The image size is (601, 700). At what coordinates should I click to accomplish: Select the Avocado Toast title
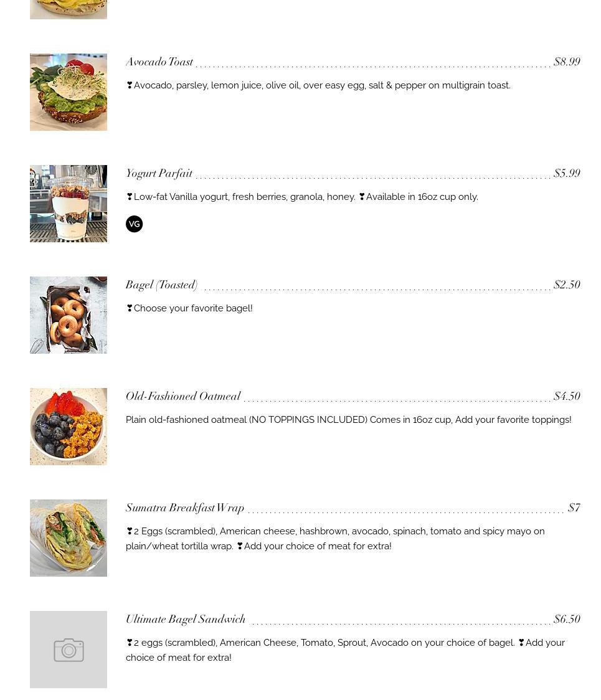(x=159, y=62)
